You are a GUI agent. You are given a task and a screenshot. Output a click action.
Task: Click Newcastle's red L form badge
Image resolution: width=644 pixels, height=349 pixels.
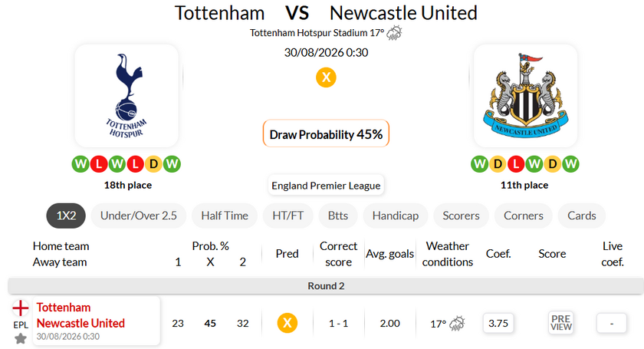516,164
